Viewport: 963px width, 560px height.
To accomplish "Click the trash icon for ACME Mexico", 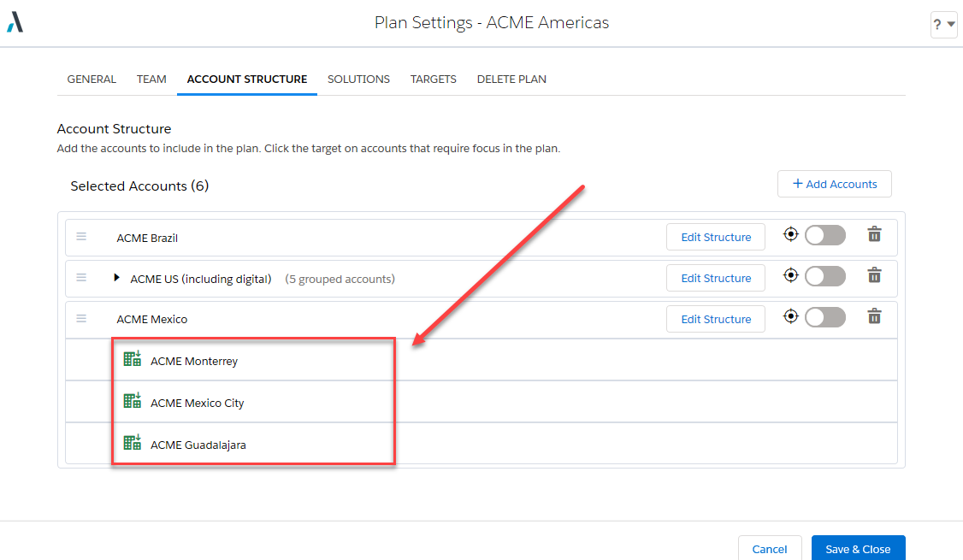I will 874,316.
